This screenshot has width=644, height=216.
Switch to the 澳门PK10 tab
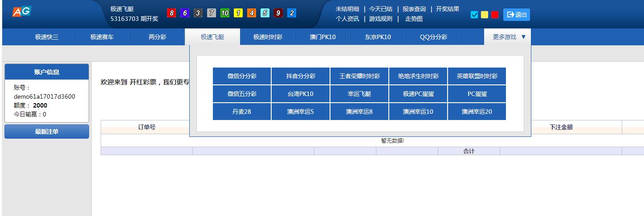(x=322, y=37)
